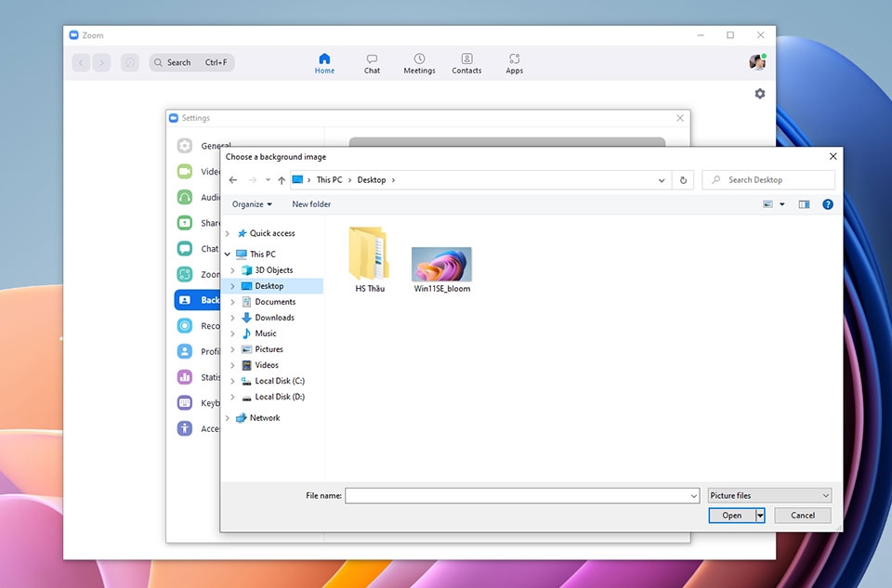Click the File name input field
892x588 pixels.
point(521,495)
